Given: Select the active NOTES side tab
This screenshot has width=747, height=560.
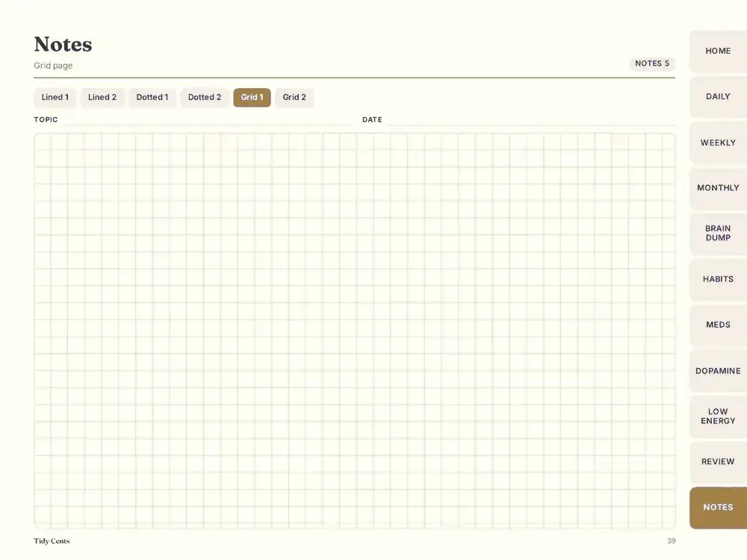Looking at the screenshot, I should 718,508.
